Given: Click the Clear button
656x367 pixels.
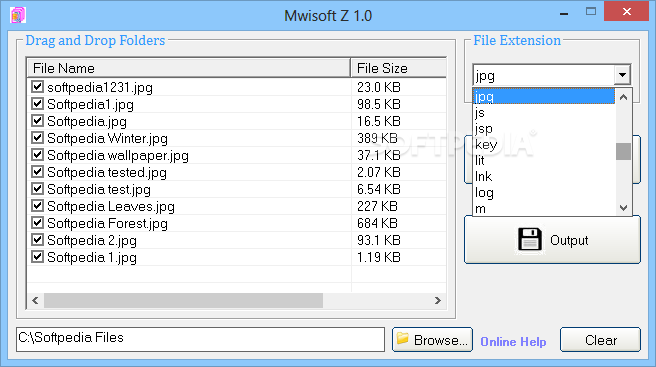Looking at the screenshot, I should pyautogui.click(x=600, y=340).
